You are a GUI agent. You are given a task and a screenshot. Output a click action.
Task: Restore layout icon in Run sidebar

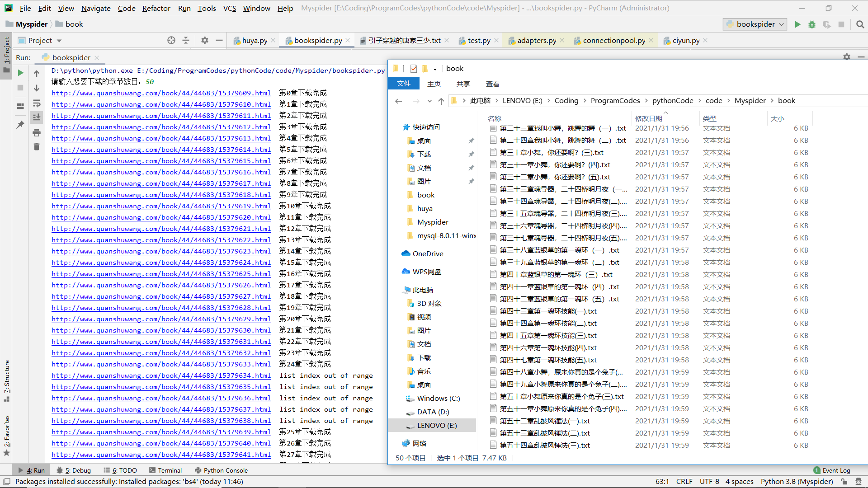coord(20,106)
